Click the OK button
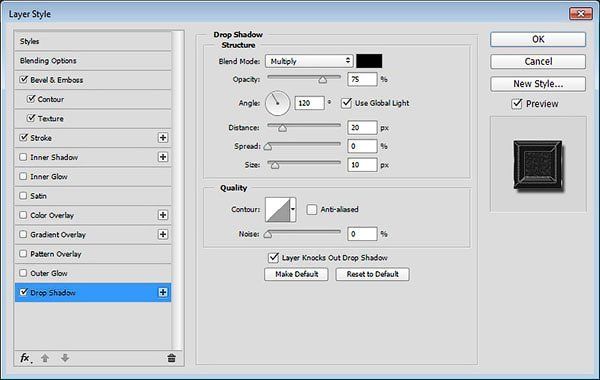600x380 pixels. 538,39
